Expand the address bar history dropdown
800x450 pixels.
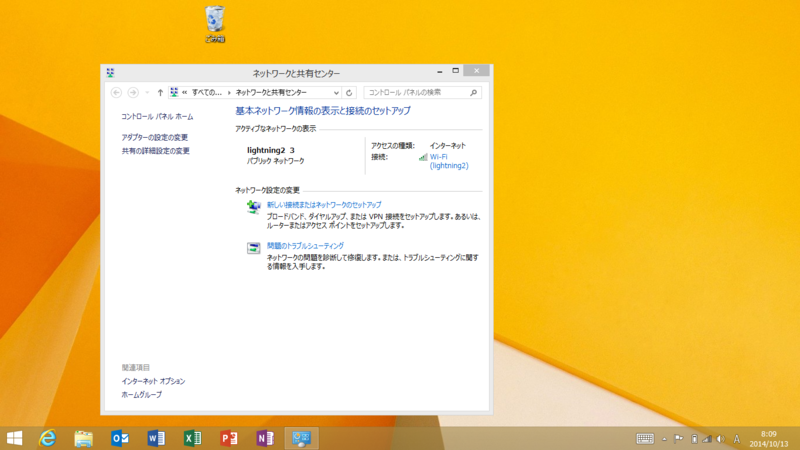pos(336,93)
